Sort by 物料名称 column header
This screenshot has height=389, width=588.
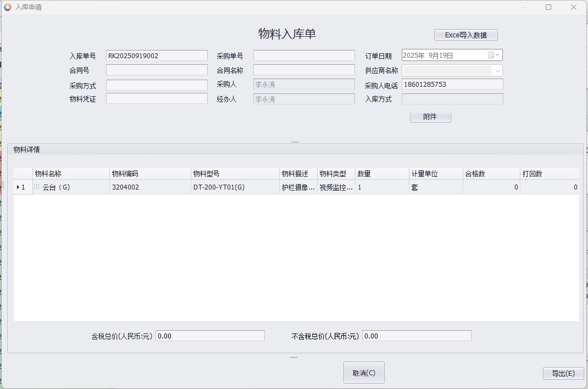point(71,174)
